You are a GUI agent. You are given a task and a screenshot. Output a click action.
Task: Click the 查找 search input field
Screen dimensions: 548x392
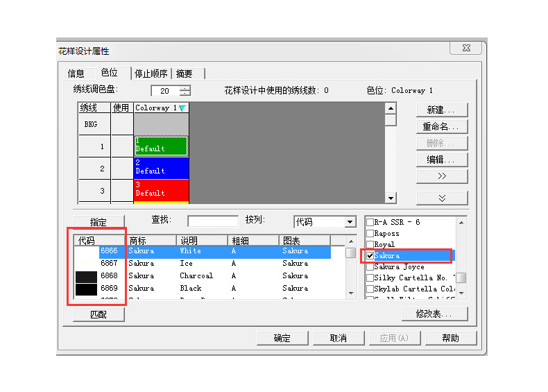(x=213, y=221)
